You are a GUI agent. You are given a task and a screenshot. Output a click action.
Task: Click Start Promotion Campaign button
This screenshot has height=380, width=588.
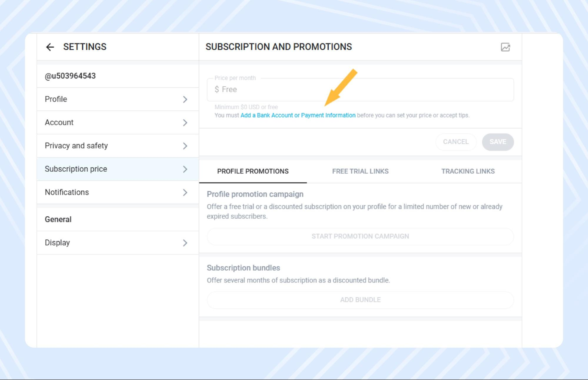coord(360,236)
